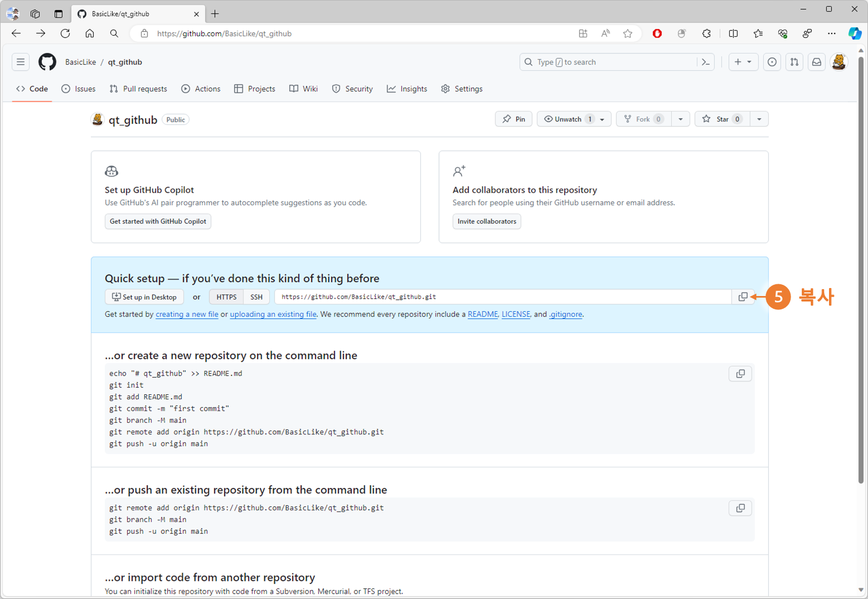The image size is (868, 599).
Task: Open the Read aloud feature icon
Action: coord(605,34)
